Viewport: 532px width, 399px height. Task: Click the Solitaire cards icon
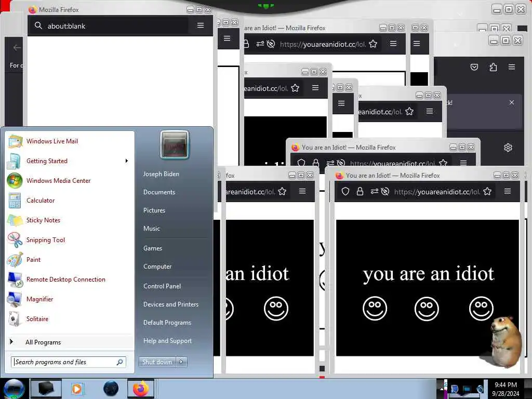(15, 318)
